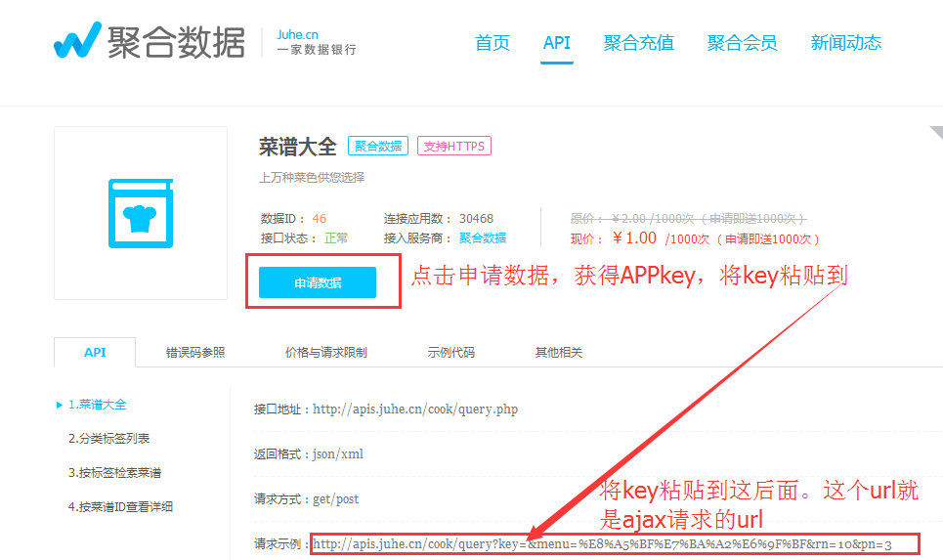Open 聚合会员 in top navigation
This screenshot has width=943, height=560.
click(x=742, y=43)
